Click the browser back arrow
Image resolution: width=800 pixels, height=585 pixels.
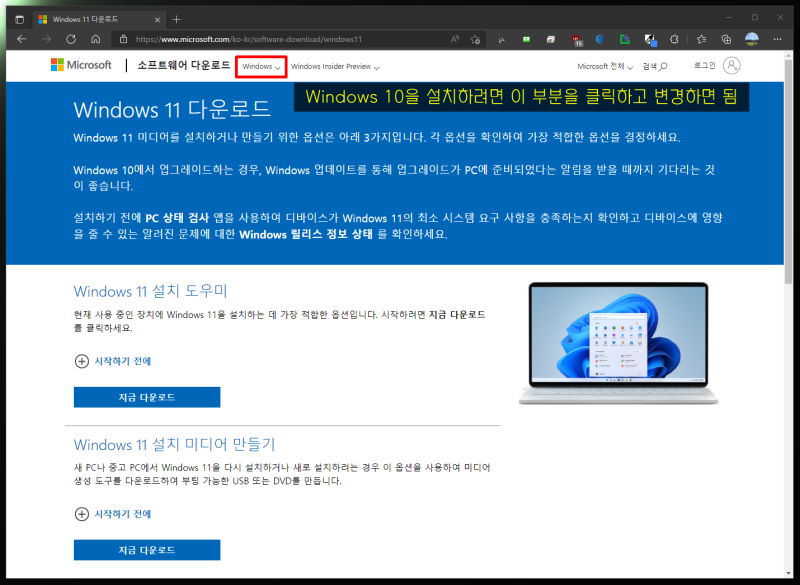click(x=21, y=39)
